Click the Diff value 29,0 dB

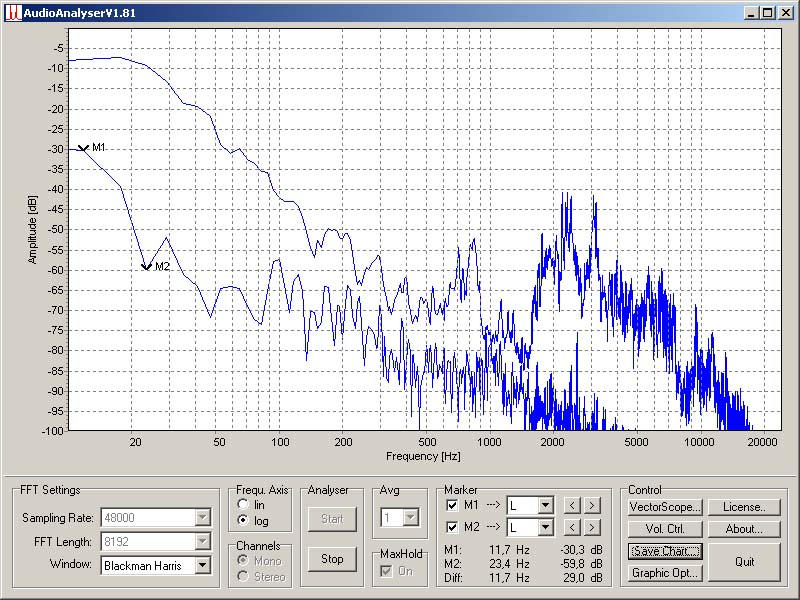(584, 578)
